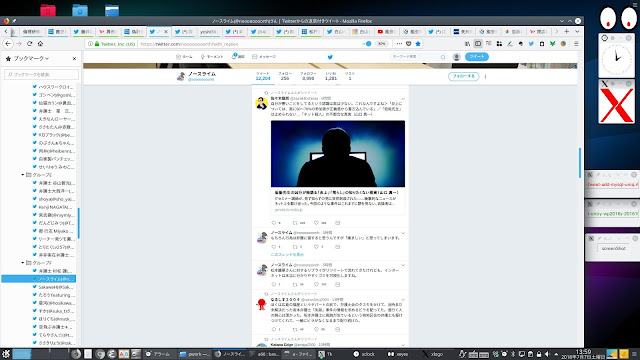Toggle the sidebar view toolbar button
640x360 pixels.
click(x=478, y=44)
